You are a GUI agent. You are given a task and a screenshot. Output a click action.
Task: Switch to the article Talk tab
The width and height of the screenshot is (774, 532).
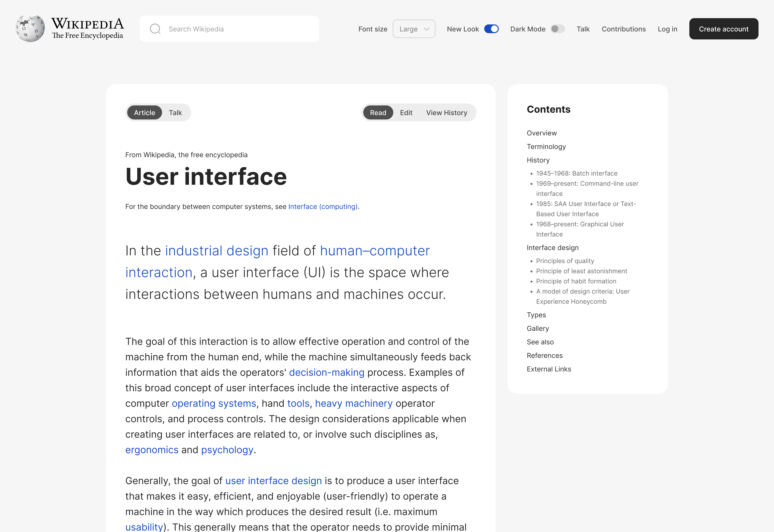[x=175, y=113]
